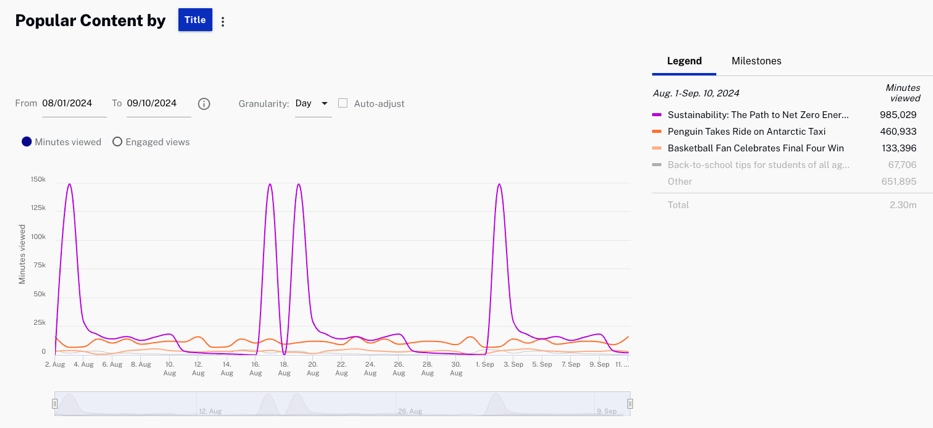The width and height of the screenshot is (933, 428).
Task: Click the From date field 08/01/2024
Action: coord(73,103)
